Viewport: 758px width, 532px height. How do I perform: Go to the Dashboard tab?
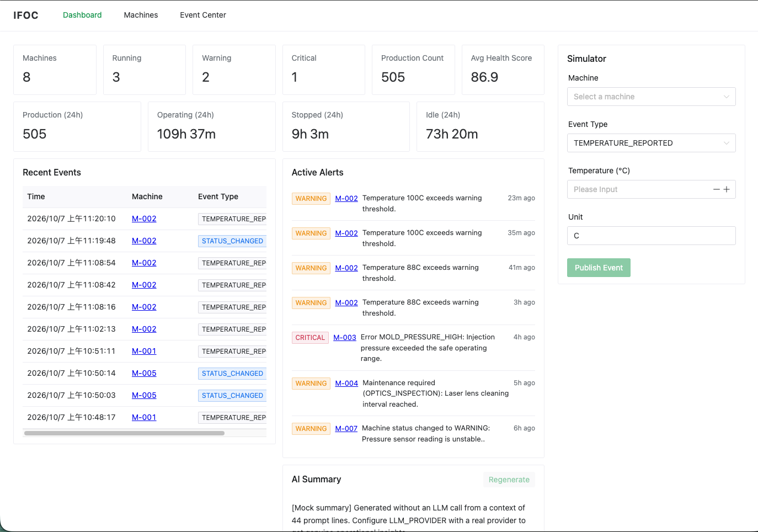click(x=82, y=15)
